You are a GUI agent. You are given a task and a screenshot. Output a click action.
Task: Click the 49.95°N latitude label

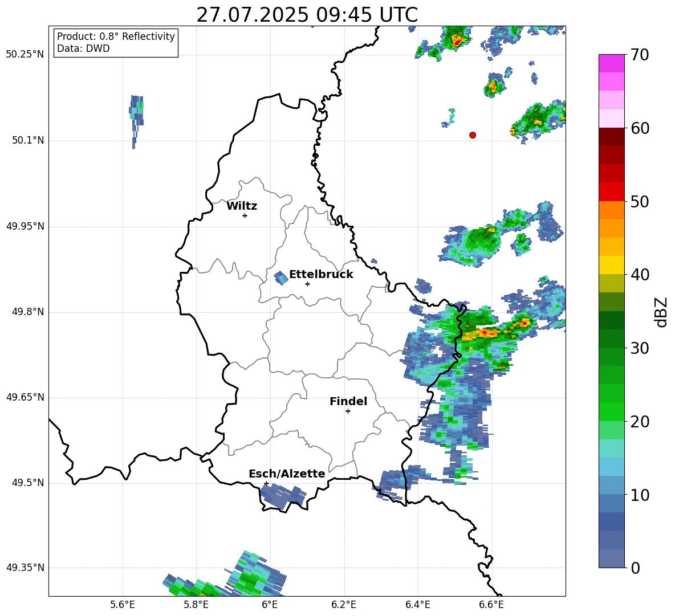click(25, 226)
